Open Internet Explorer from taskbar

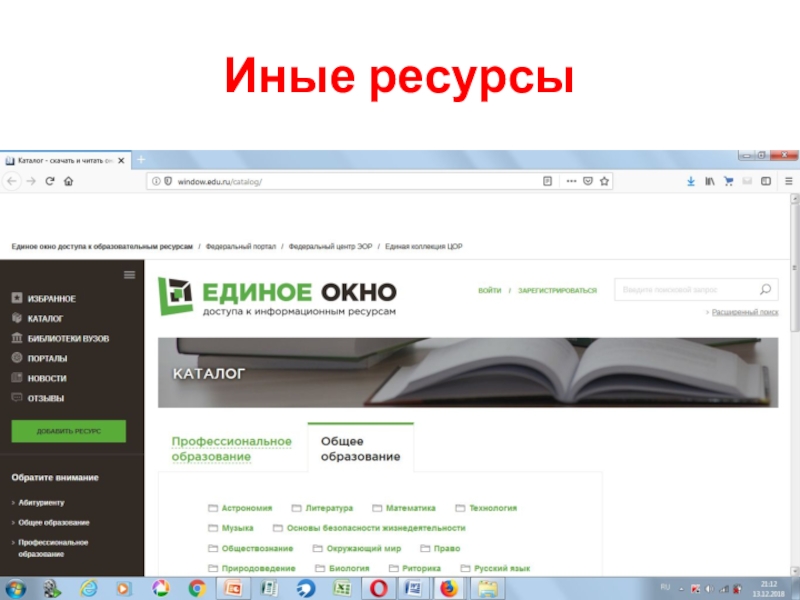pos(88,589)
